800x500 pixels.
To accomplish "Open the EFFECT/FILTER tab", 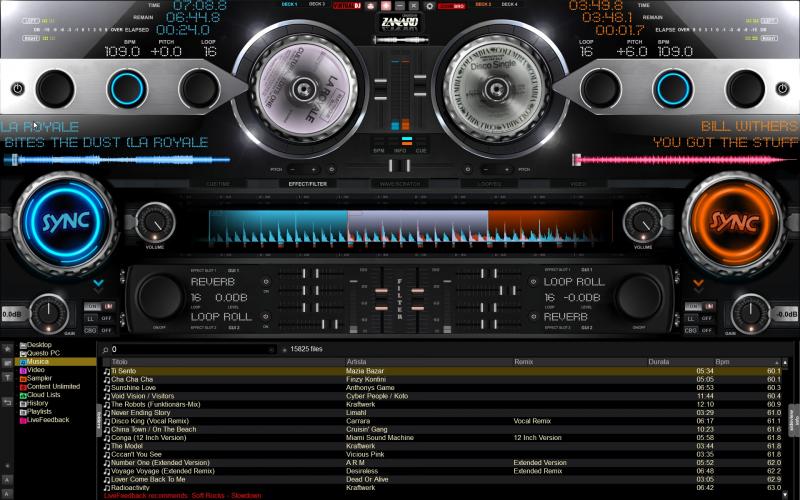I will click(308, 184).
